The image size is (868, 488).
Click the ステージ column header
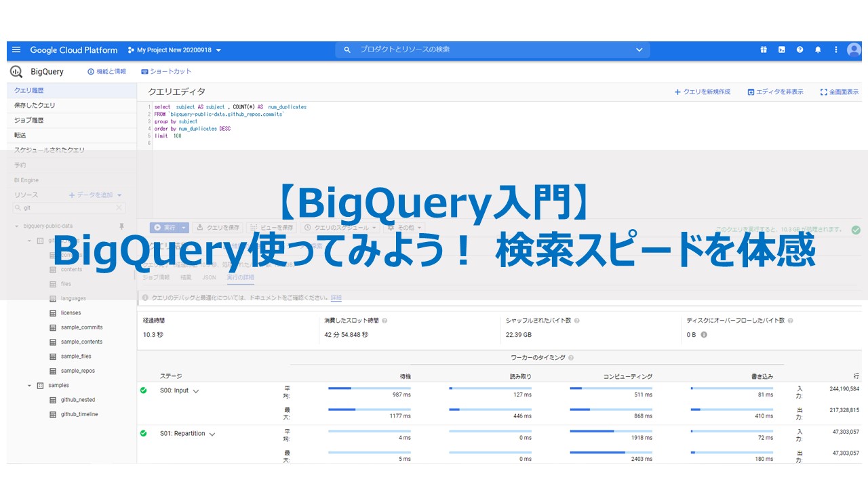(171, 376)
